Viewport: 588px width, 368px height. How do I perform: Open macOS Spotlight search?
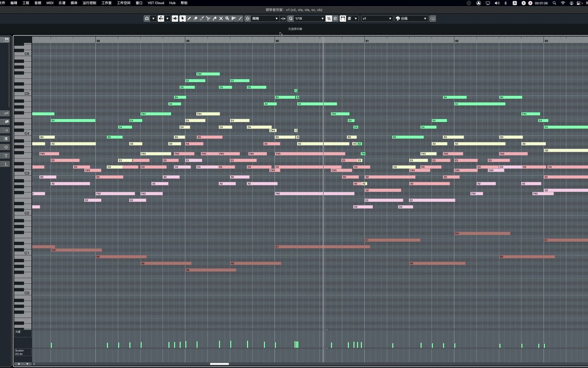(x=554, y=3)
